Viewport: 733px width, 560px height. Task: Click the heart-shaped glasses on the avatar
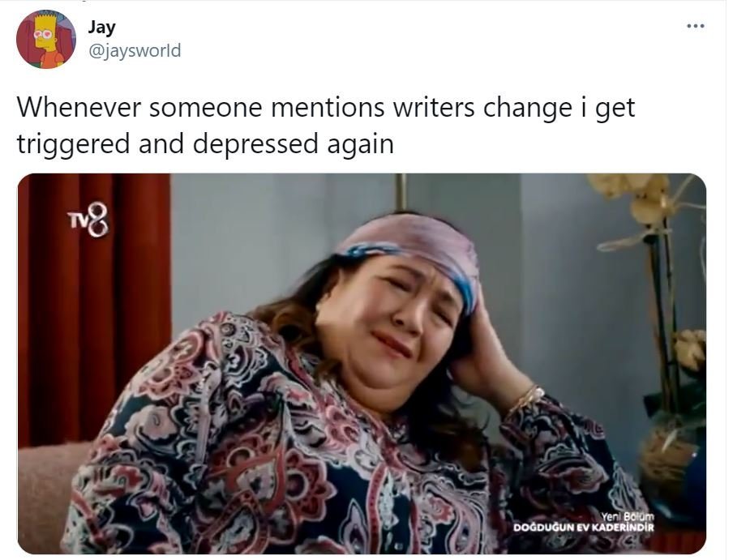click(45, 35)
